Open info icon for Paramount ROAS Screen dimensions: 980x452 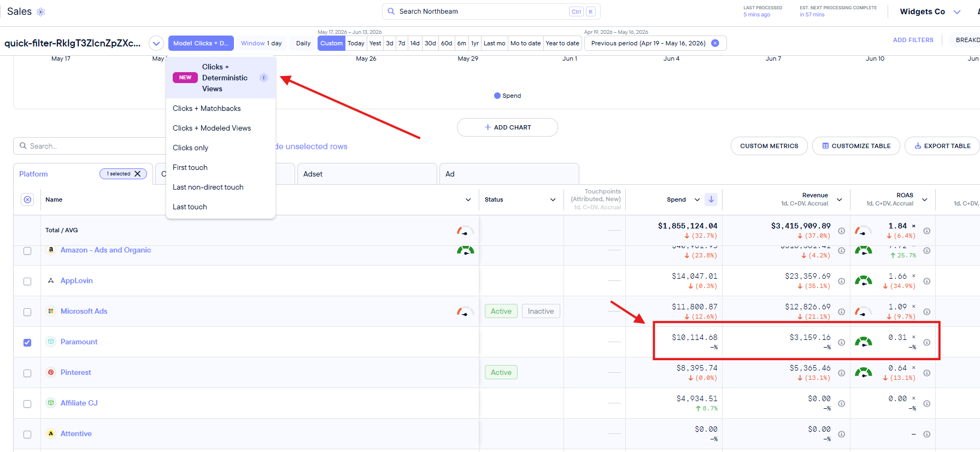927,342
